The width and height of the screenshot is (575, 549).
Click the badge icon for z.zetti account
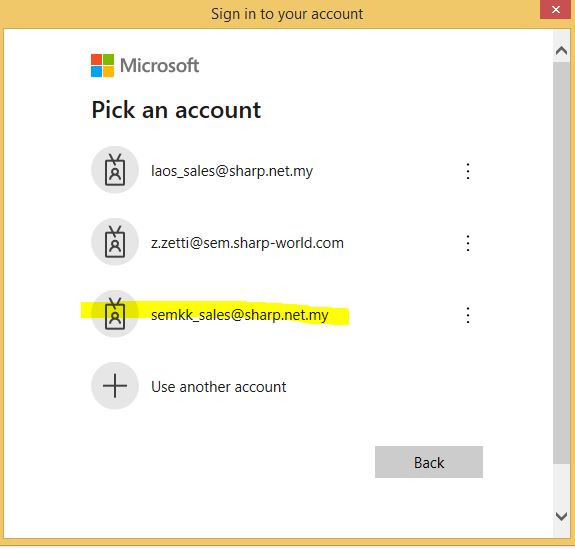(x=115, y=242)
